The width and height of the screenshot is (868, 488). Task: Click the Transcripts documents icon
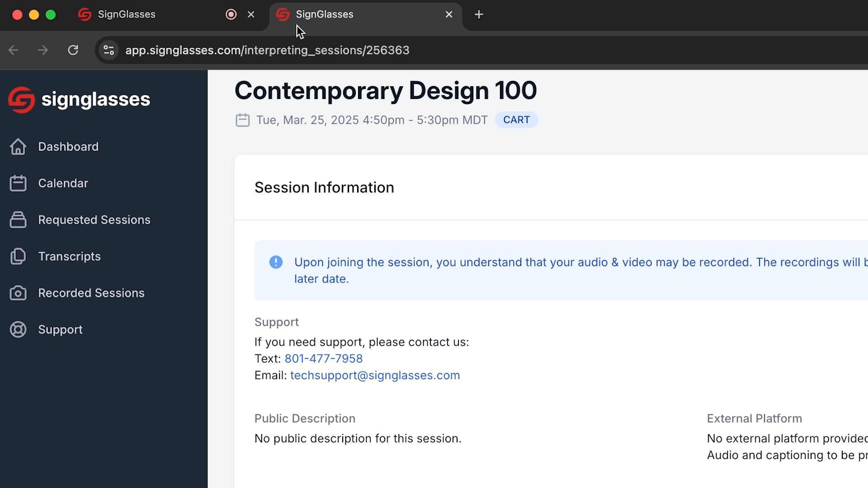click(x=18, y=256)
